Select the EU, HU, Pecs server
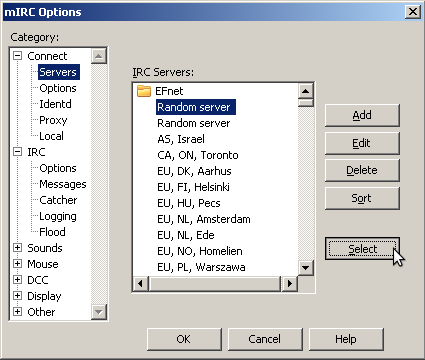 tap(189, 203)
